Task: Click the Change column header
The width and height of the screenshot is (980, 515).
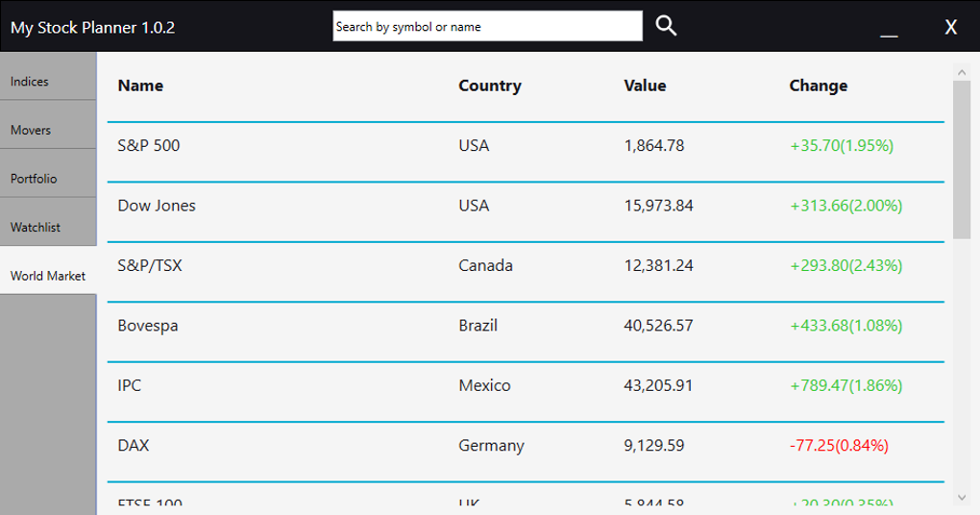Action: [819, 86]
